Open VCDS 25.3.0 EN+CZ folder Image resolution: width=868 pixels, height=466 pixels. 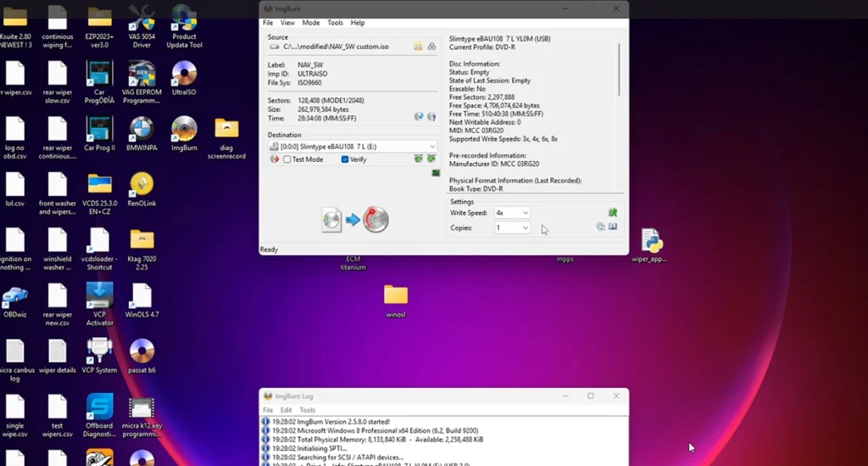tap(100, 193)
